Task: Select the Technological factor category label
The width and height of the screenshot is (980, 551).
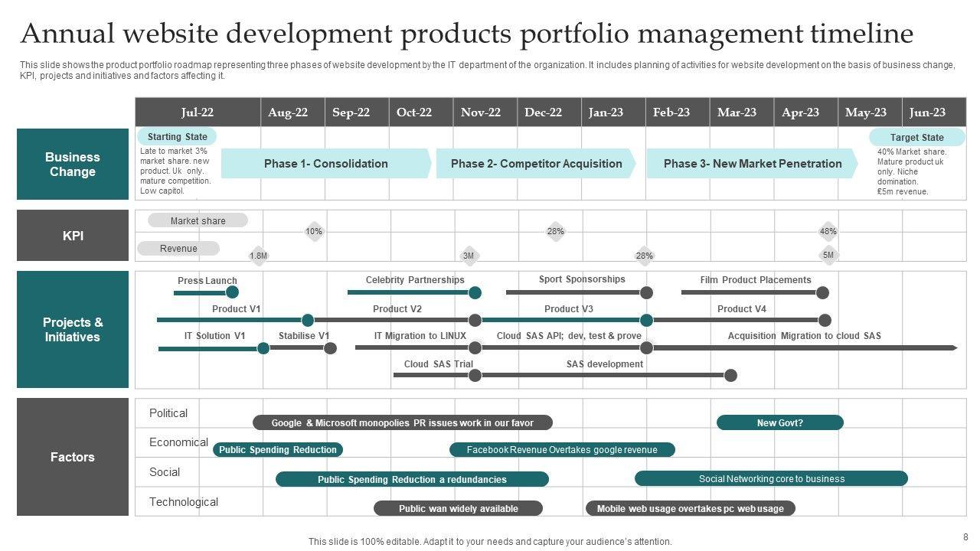Action: pyautogui.click(x=184, y=502)
